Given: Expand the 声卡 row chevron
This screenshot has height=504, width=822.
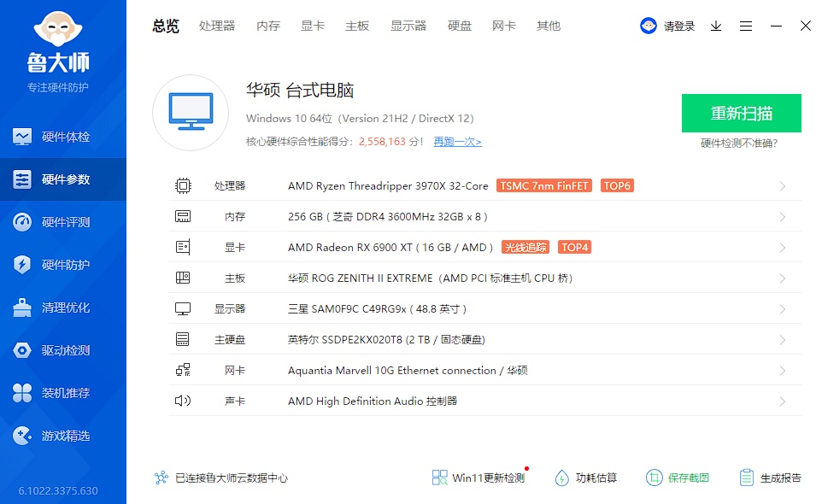Looking at the screenshot, I should pyautogui.click(x=782, y=401).
